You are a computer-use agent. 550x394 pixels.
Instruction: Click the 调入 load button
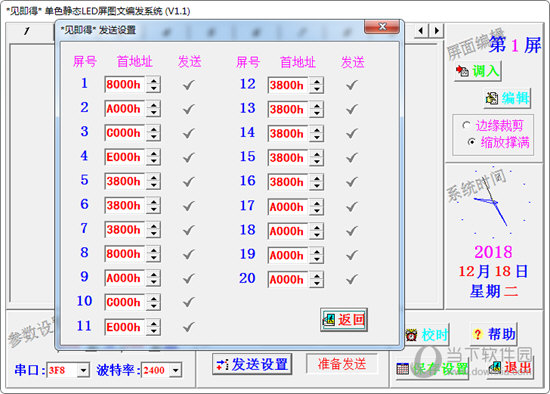[478, 71]
